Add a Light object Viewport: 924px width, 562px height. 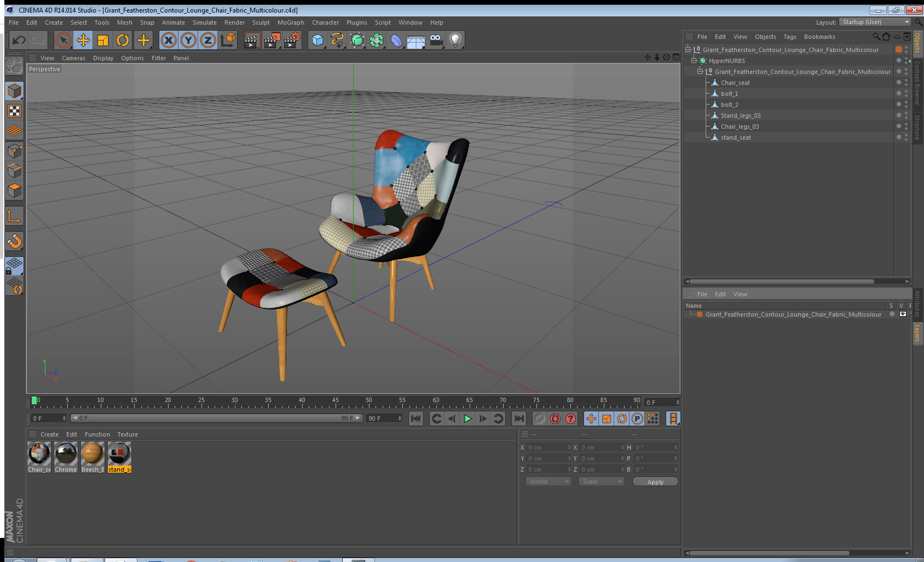(455, 40)
